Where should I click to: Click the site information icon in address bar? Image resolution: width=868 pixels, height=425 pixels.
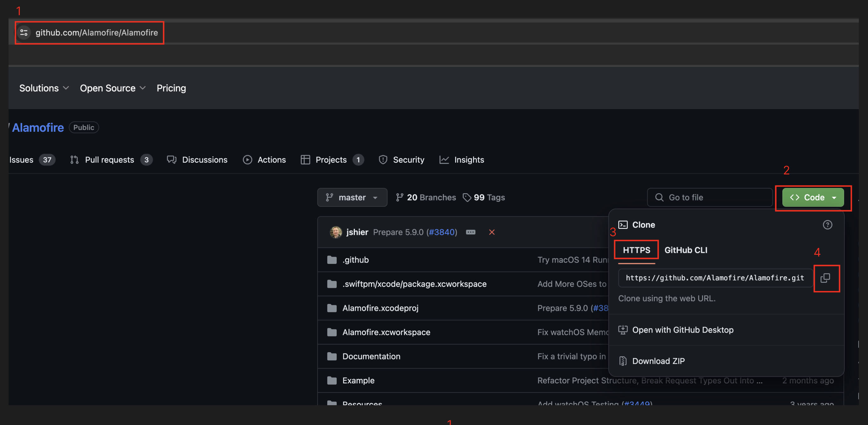pos(24,33)
